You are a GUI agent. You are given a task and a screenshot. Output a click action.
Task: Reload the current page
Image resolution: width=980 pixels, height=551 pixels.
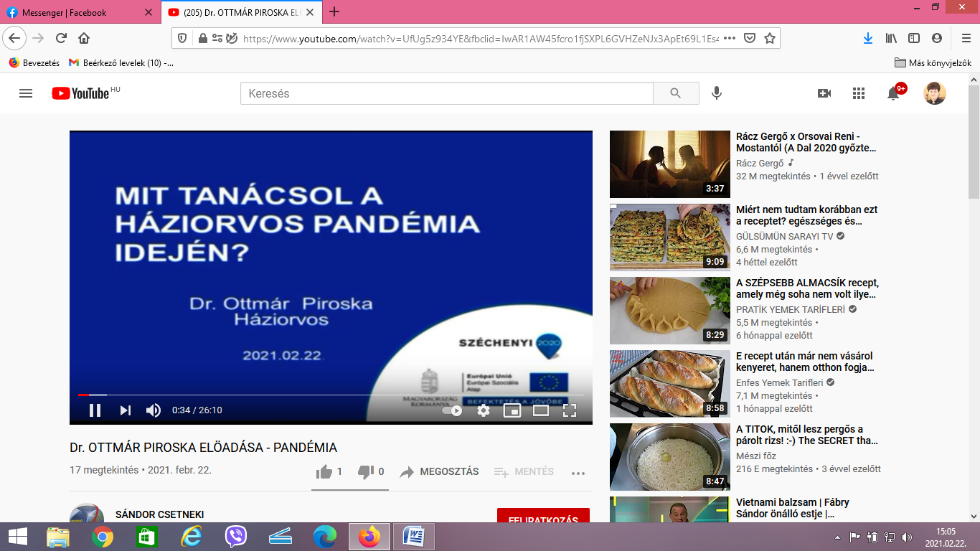click(x=62, y=38)
